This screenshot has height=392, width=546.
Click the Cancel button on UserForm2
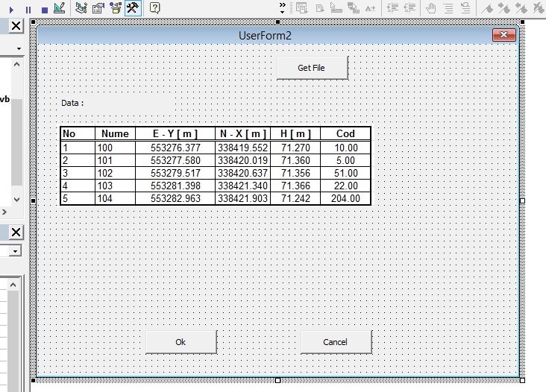click(x=336, y=342)
